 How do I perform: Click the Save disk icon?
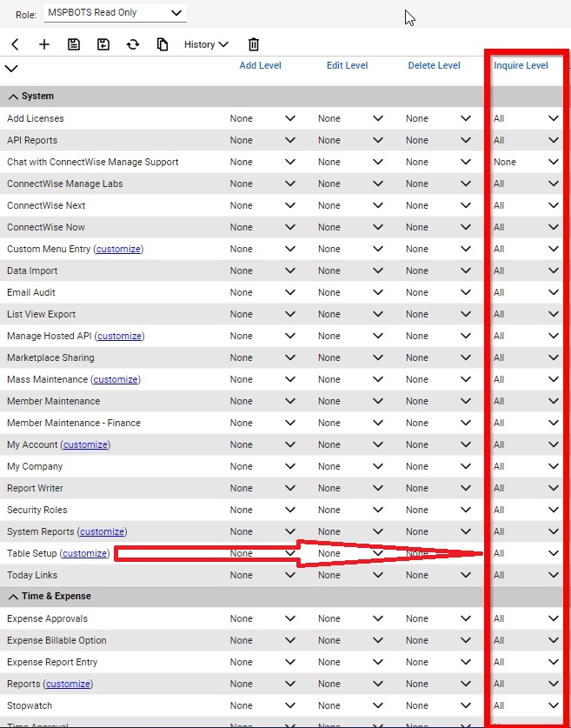(74, 44)
